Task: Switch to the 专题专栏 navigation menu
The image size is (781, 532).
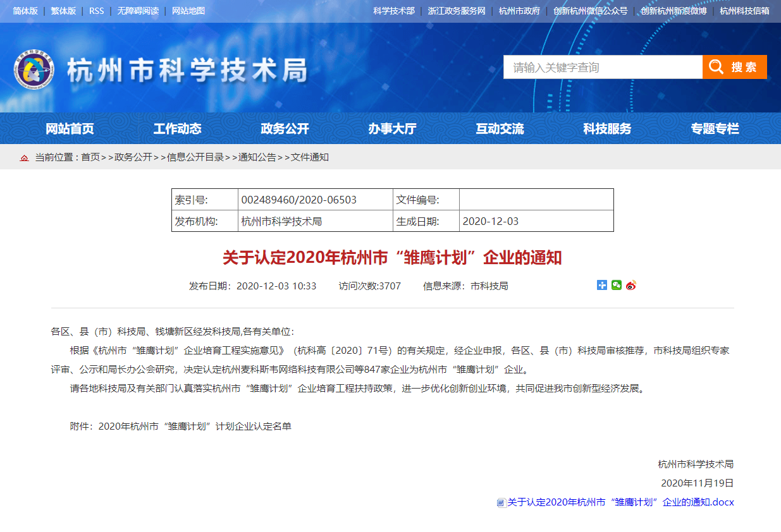Action: pyautogui.click(x=715, y=129)
